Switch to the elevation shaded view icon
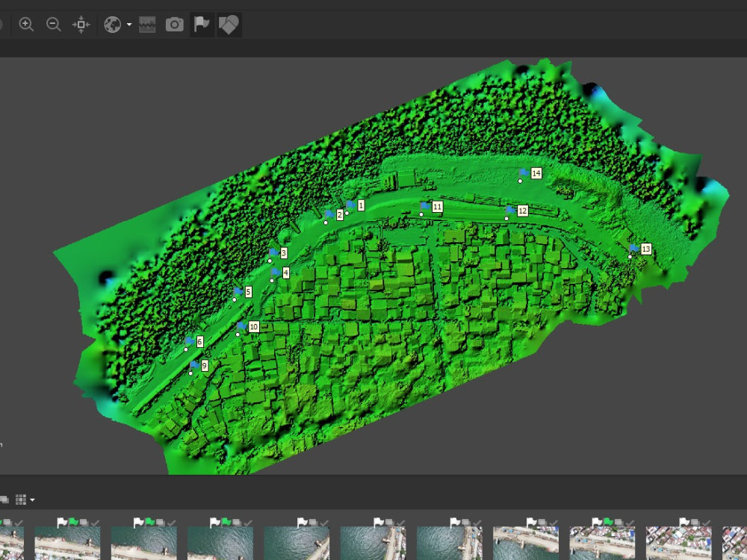This screenshot has height=560, width=747. click(x=146, y=23)
